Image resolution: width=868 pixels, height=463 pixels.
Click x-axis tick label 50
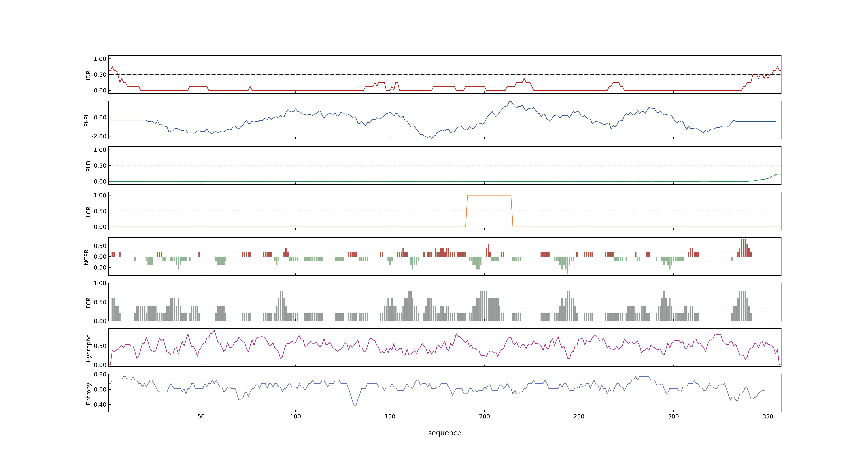pos(201,416)
